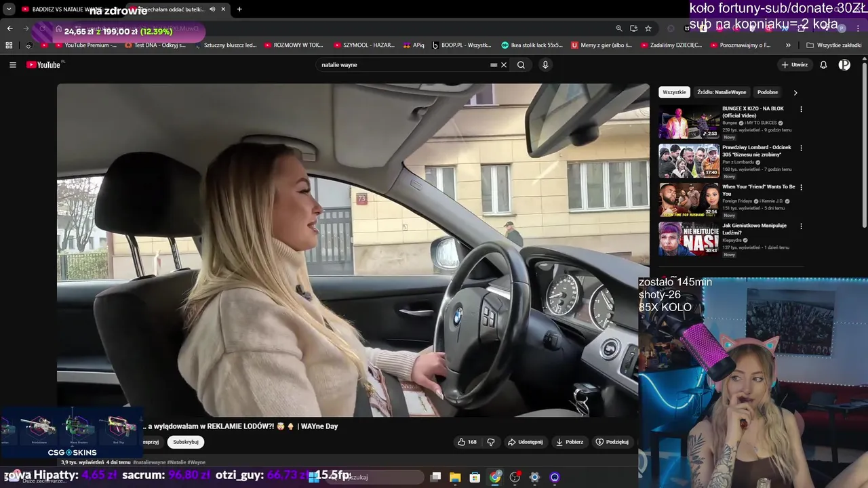Click the Udostępnij share button
The image size is (868, 488).
click(526, 442)
